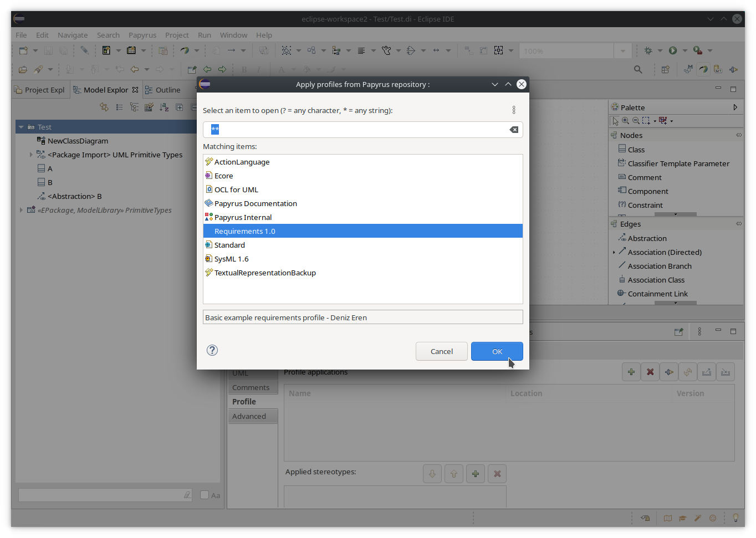The width and height of the screenshot is (756, 538).
Task: Select SysML 1.6 profile
Action: (x=363, y=259)
